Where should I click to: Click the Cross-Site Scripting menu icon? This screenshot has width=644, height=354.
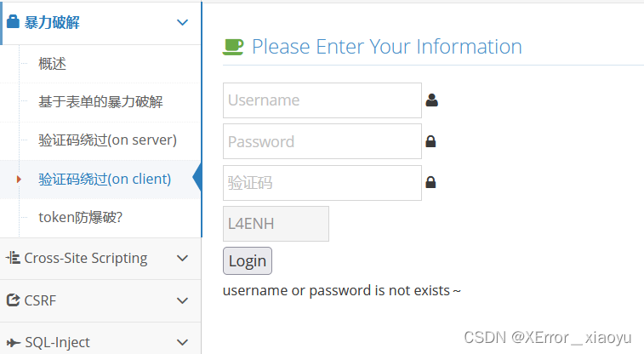click(13, 258)
